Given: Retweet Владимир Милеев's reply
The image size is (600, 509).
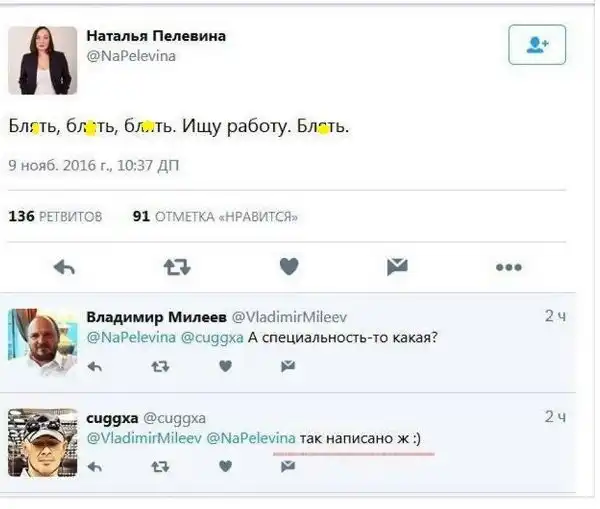Looking at the screenshot, I should [x=159, y=366].
